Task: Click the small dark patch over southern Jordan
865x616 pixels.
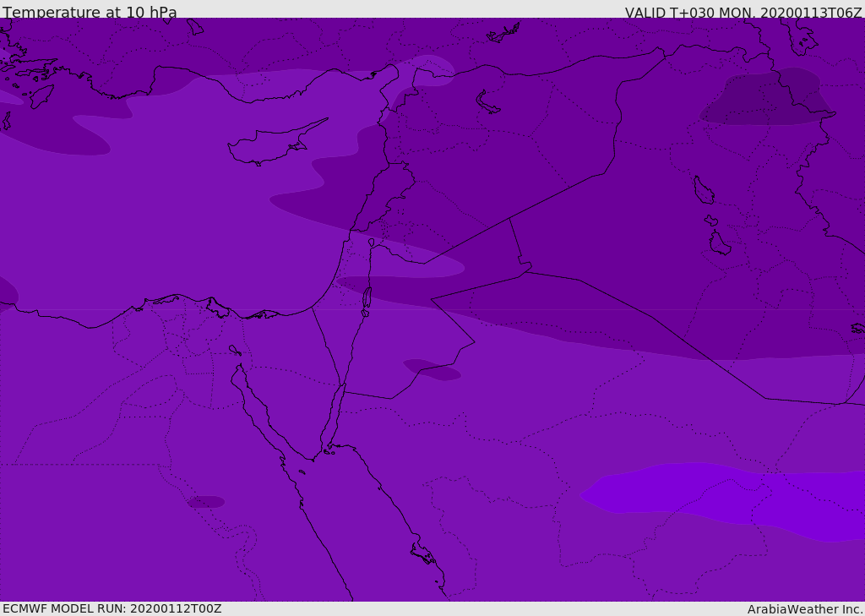Action: pos(432,369)
